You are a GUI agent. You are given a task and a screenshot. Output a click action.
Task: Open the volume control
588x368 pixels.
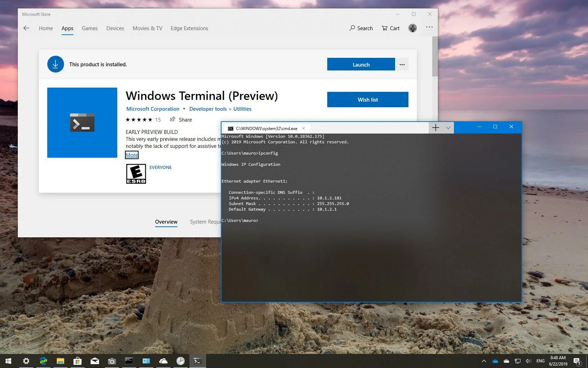click(528, 361)
